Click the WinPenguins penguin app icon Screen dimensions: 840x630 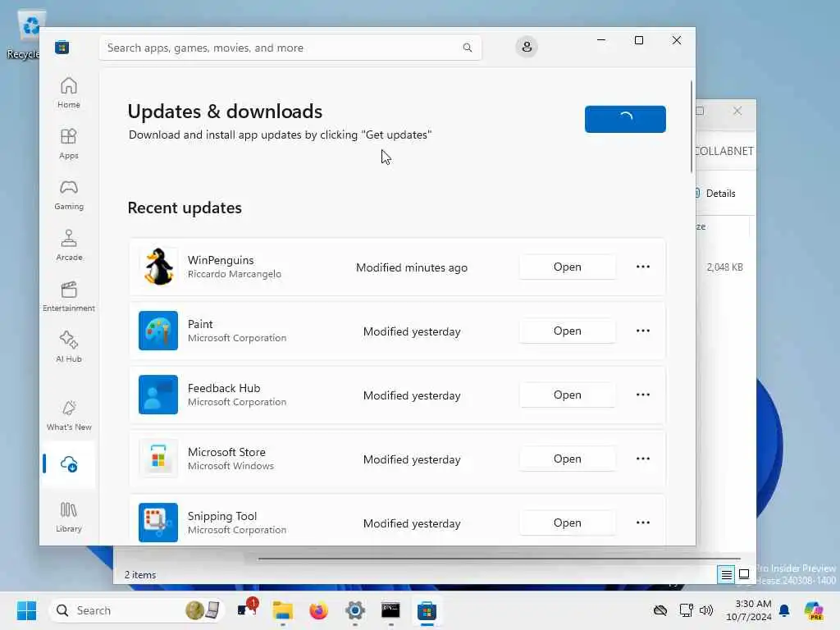158,267
